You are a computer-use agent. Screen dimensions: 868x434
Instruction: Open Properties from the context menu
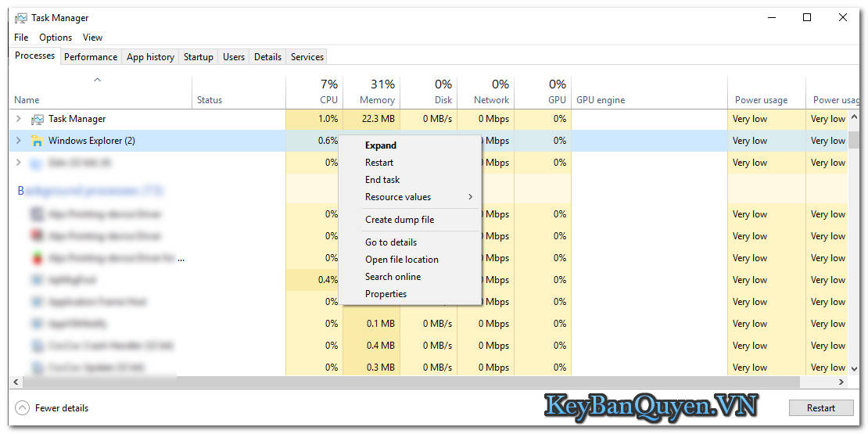[410, 294]
